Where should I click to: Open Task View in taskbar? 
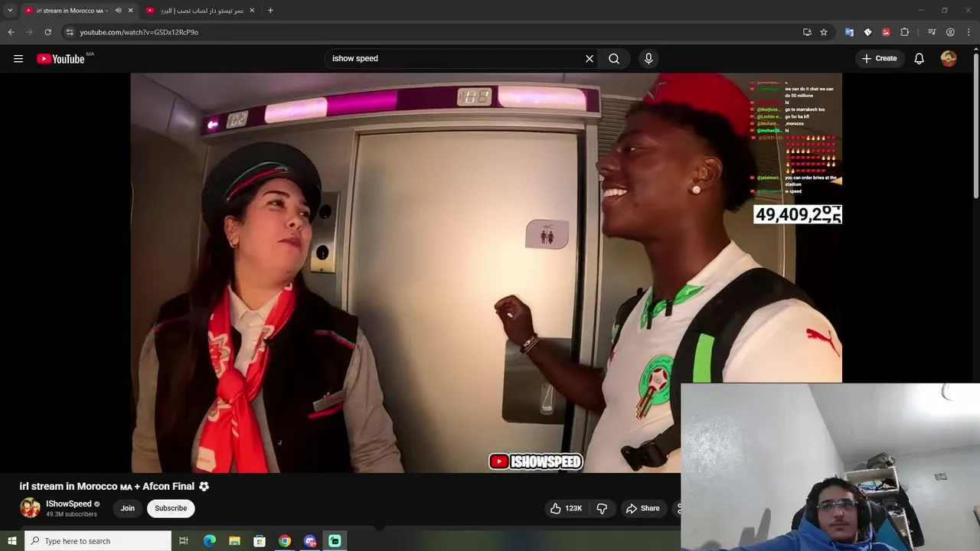(x=184, y=541)
